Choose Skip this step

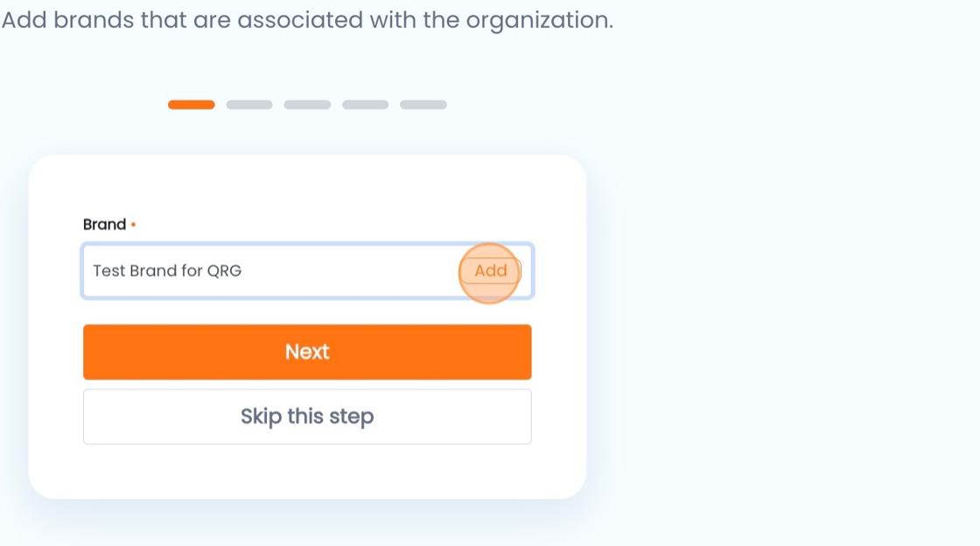(x=307, y=416)
